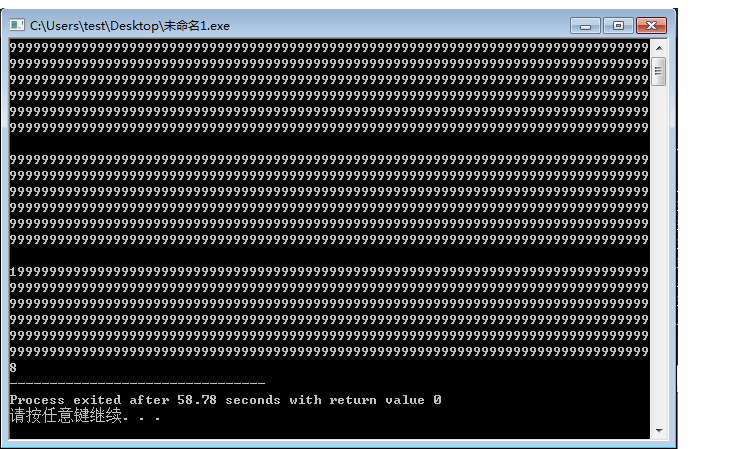Screen dimensions: 752x449
Task: Click the first row of 9s at top
Action: tap(329, 48)
